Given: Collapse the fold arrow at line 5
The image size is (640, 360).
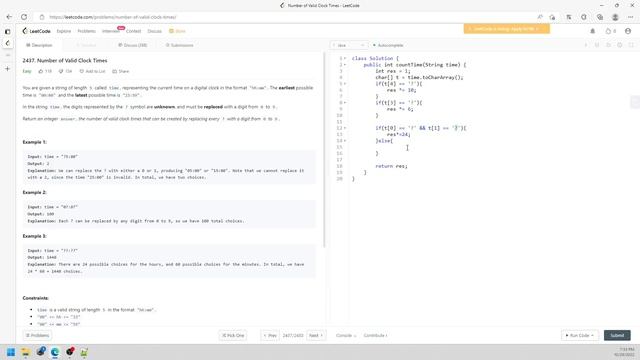Looking at the screenshot, I should tap(345, 84).
